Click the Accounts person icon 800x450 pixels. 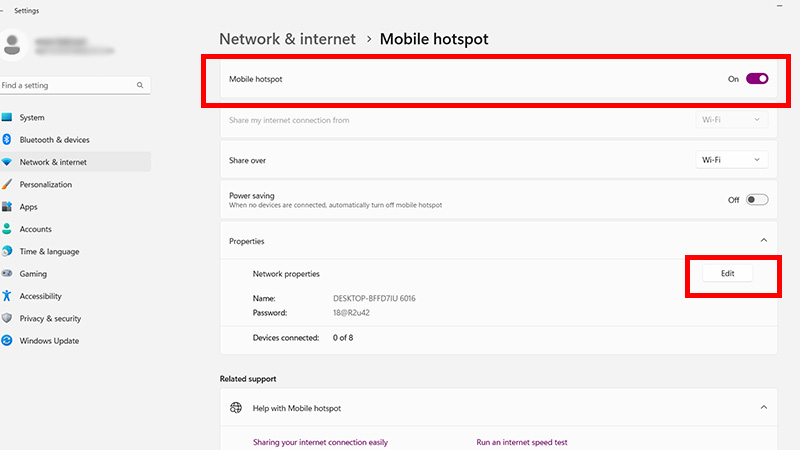click(x=7, y=229)
